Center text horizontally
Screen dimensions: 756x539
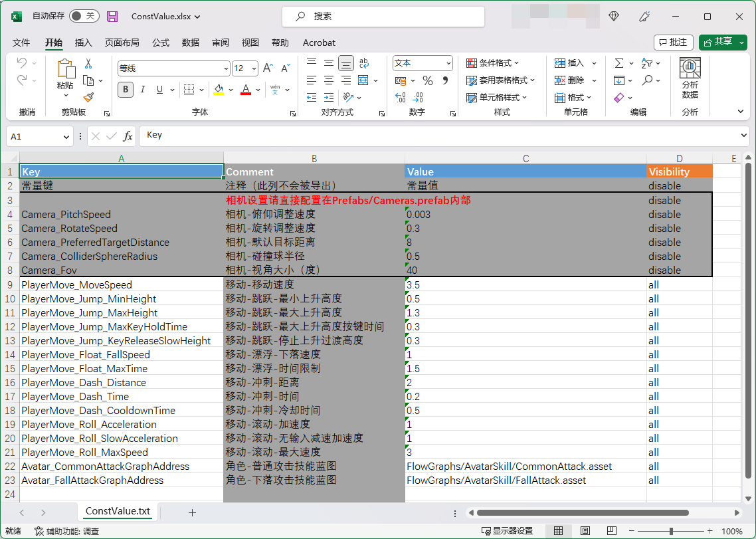[x=329, y=80]
